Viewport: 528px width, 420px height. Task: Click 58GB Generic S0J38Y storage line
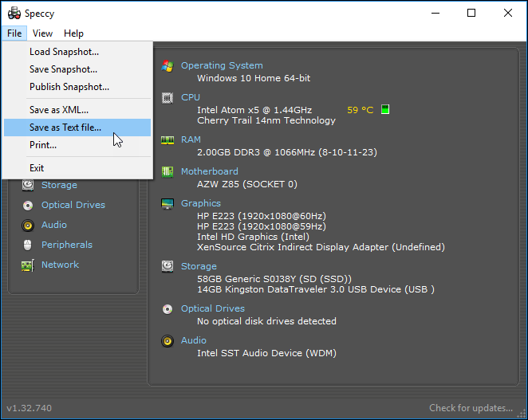(x=274, y=279)
